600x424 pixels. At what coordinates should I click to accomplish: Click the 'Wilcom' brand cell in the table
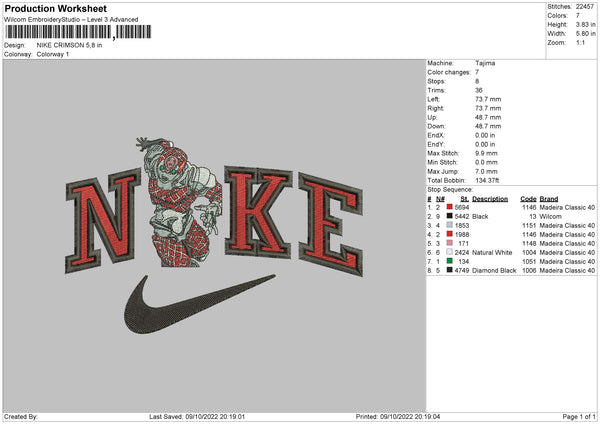[551, 216]
